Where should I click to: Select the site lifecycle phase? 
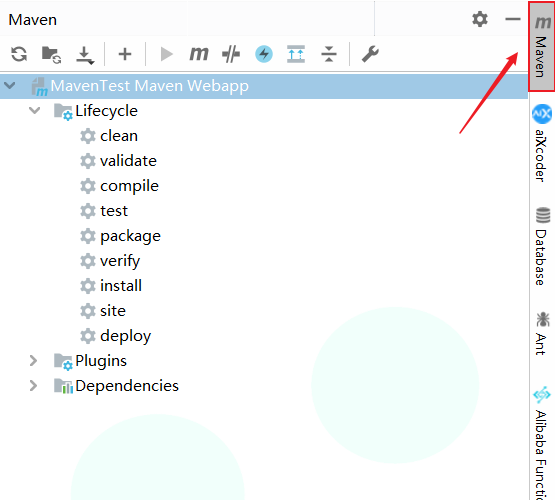coord(264,311)
